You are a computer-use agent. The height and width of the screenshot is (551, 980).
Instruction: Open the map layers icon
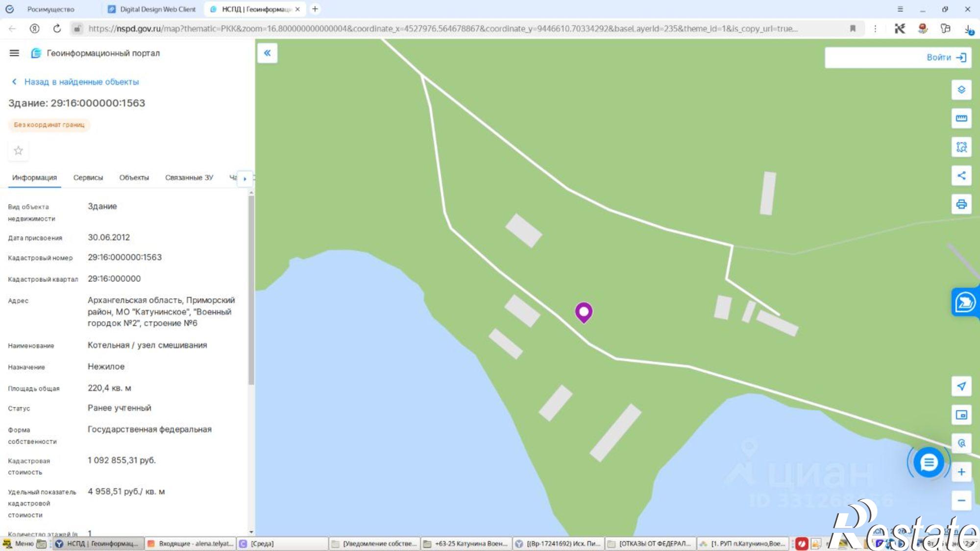(961, 90)
